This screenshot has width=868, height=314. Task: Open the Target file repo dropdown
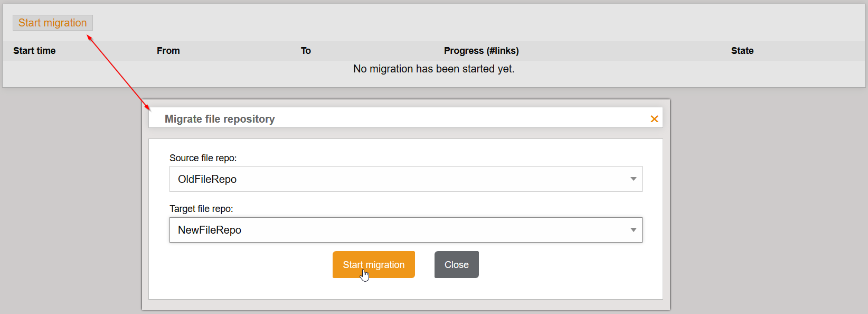[405, 229]
